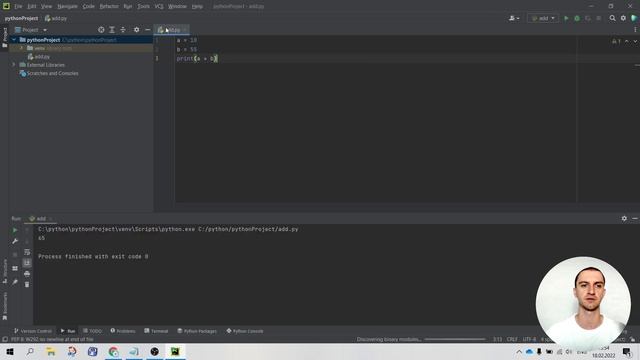Screen dimensions: 640x360
Task: Click the CRLF line separator indicator
Action: 512,339
